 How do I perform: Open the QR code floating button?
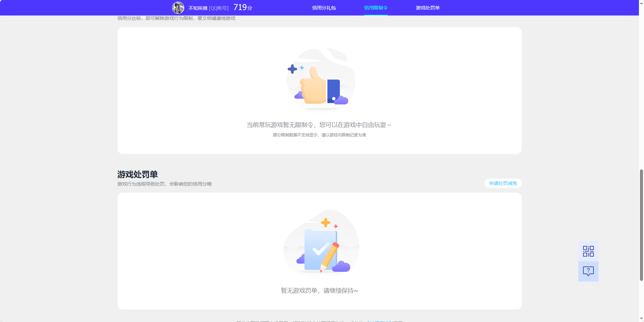coord(588,251)
